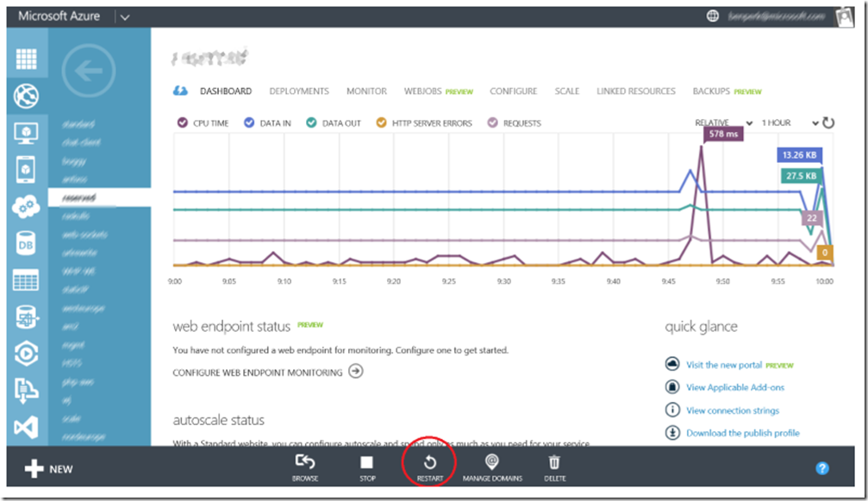
Task: Open the blue help question mark icon
Action: coord(822,468)
